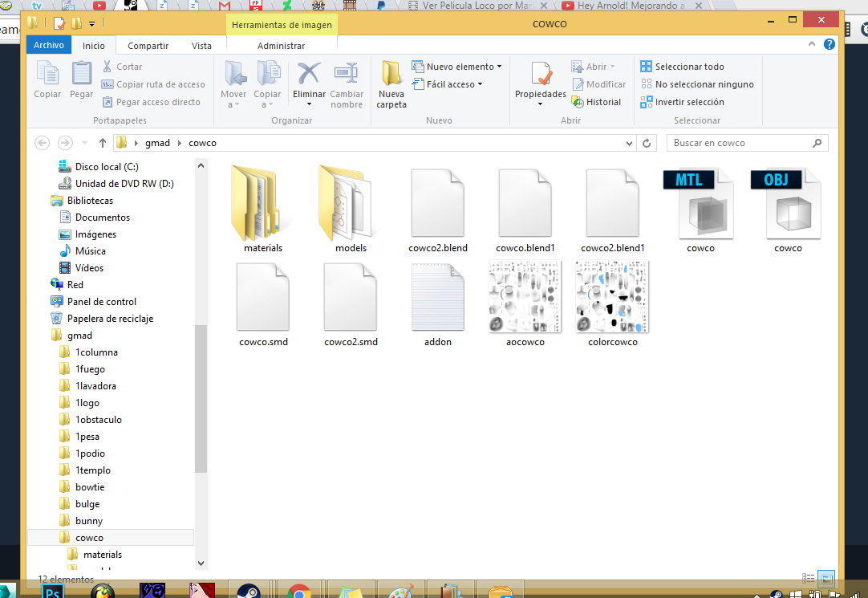Select the models folder icon
The height and width of the screenshot is (598, 868).
[351, 210]
